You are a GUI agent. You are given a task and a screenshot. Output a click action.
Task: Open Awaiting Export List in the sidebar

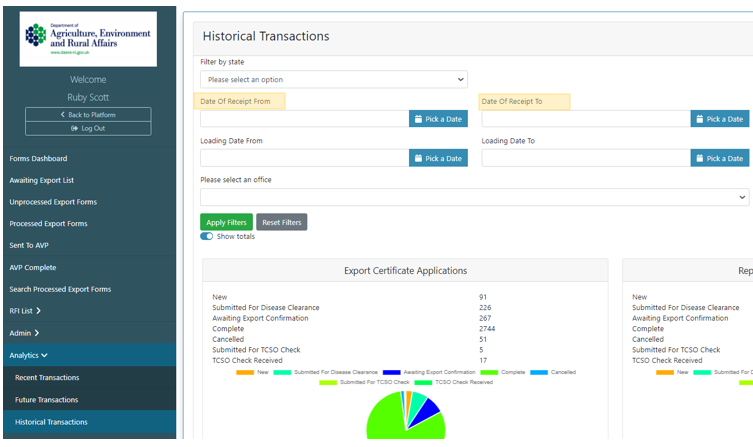(x=42, y=180)
